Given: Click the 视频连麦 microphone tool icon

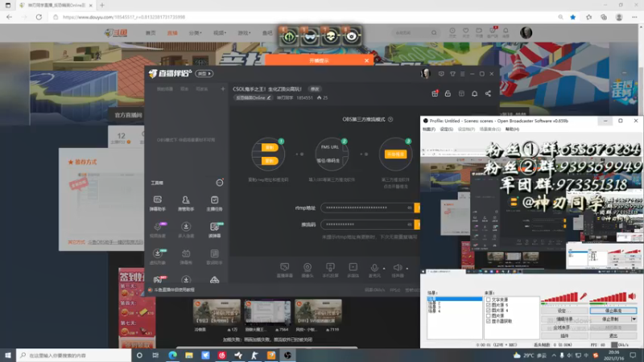Looking at the screenshot, I should 157,227.
